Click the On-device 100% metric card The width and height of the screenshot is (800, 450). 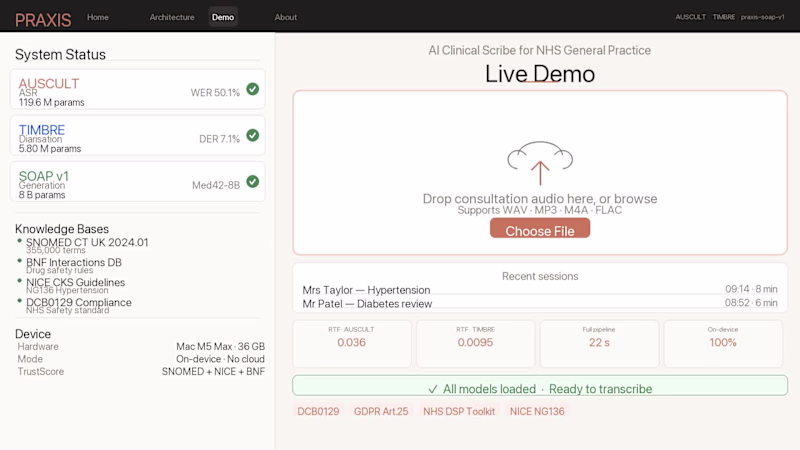coord(723,343)
